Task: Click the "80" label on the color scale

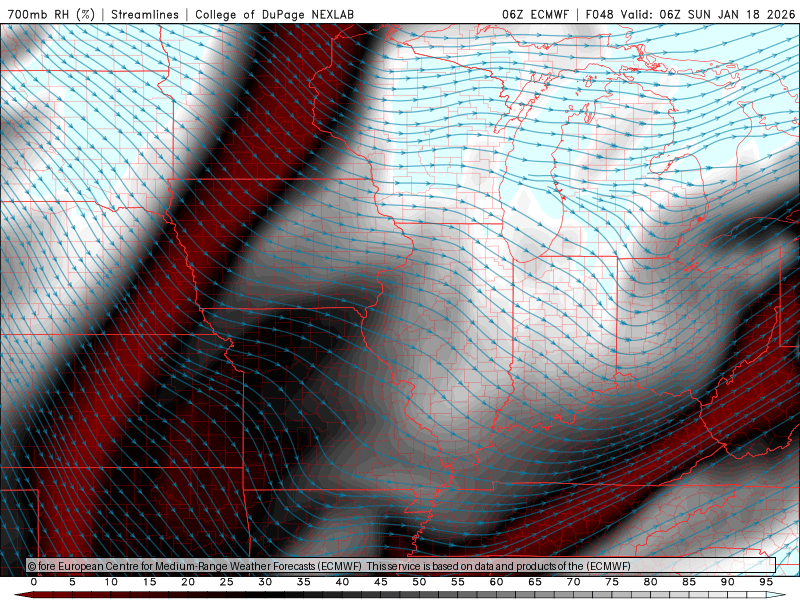Action: pos(651,582)
